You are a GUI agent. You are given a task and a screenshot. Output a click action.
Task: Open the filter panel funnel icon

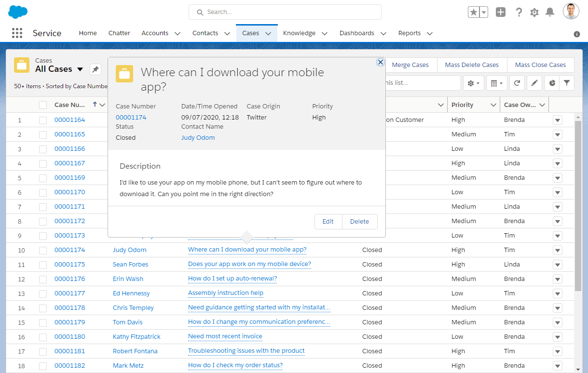[567, 83]
